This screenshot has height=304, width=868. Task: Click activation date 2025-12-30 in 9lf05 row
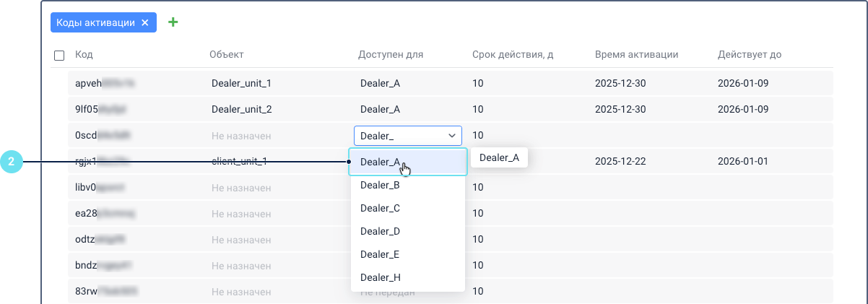pyautogui.click(x=620, y=109)
